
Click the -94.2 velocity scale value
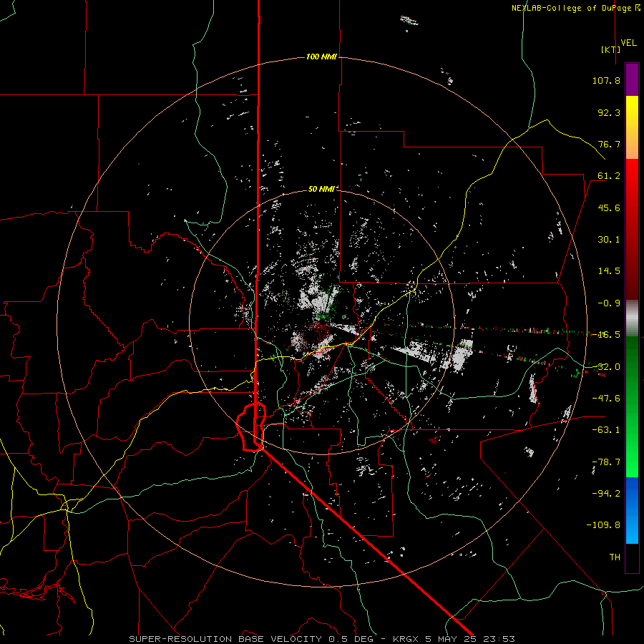tap(606, 494)
